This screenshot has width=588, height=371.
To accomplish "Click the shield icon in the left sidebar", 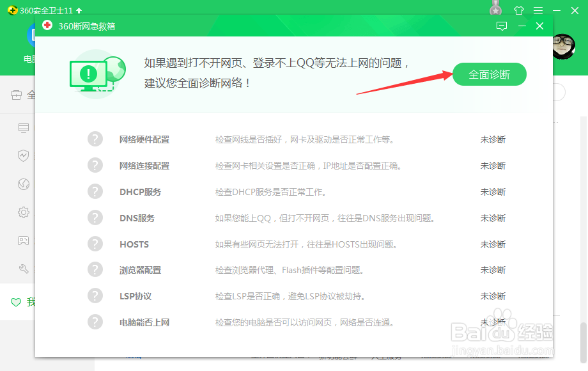I will tap(23, 156).
